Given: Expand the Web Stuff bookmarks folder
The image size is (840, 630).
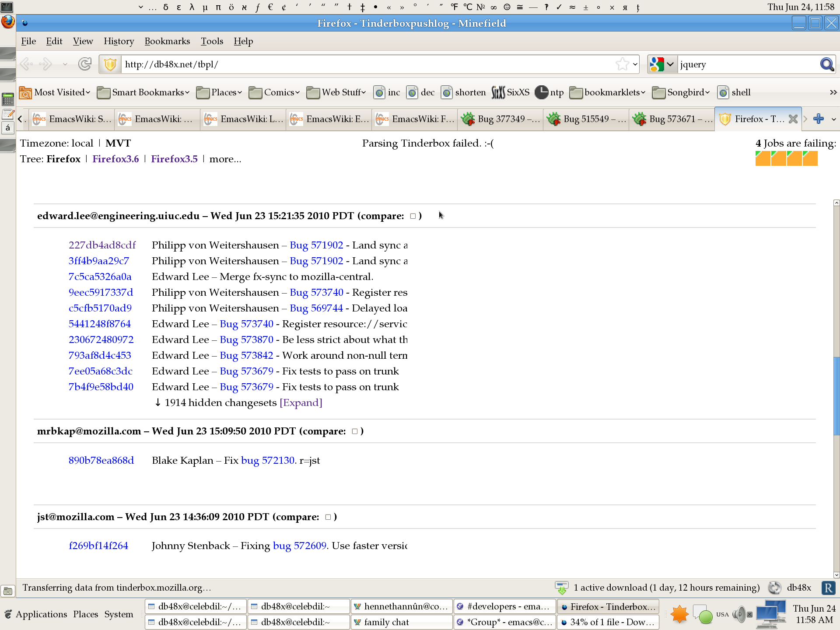Looking at the screenshot, I should [336, 92].
